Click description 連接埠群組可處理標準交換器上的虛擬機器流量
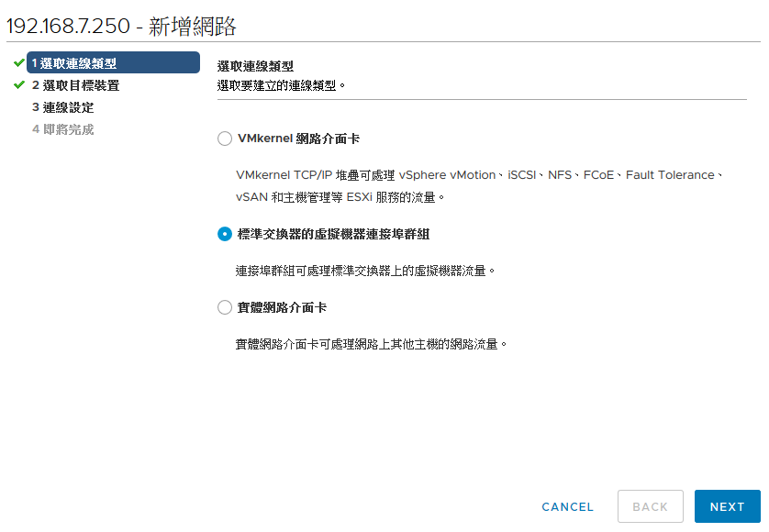The height and width of the screenshot is (532, 769). click(365, 271)
